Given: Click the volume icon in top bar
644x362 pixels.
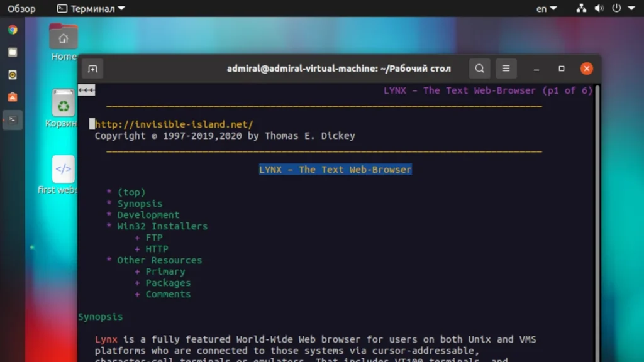Looking at the screenshot, I should pyautogui.click(x=599, y=9).
